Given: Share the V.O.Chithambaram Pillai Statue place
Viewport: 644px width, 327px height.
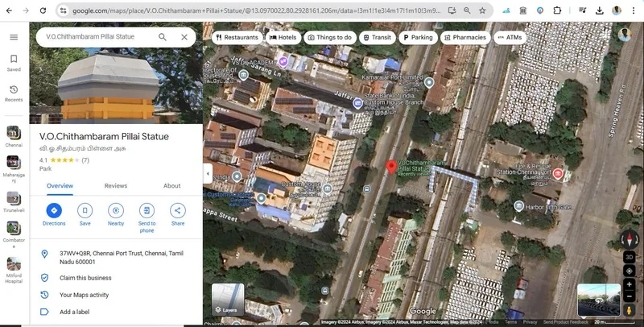Looking at the screenshot, I should [178, 211].
